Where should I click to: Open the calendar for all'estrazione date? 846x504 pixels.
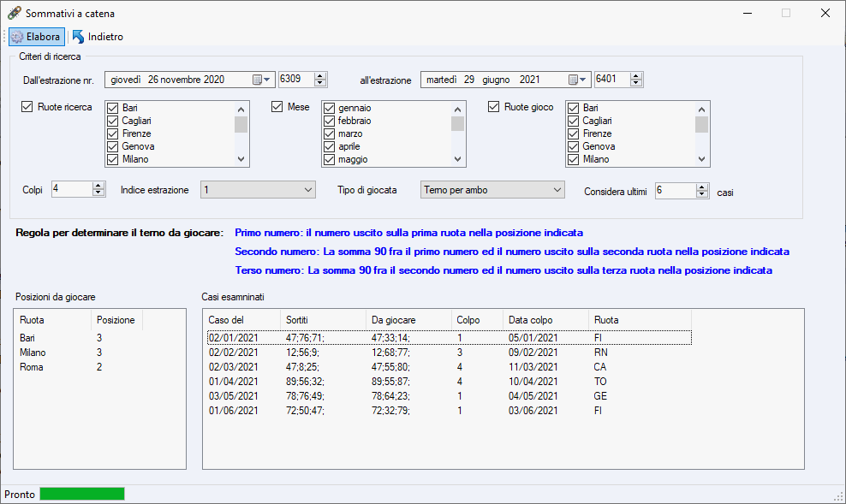[x=577, y=80]
